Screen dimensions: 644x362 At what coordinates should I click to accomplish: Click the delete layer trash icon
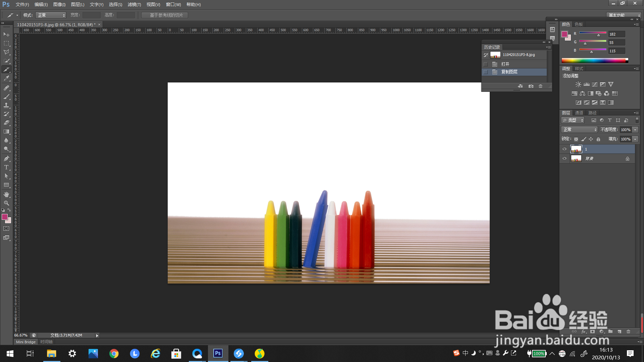coord(628,331)
